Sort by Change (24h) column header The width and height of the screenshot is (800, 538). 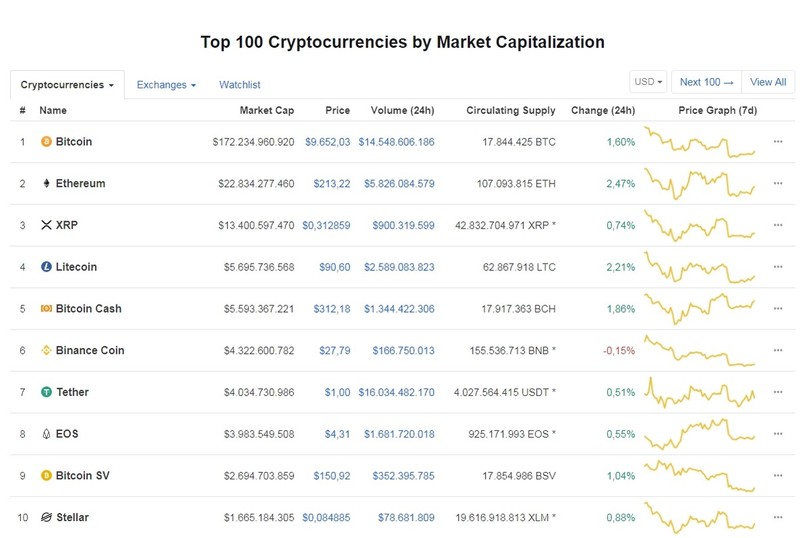[603, 110]
